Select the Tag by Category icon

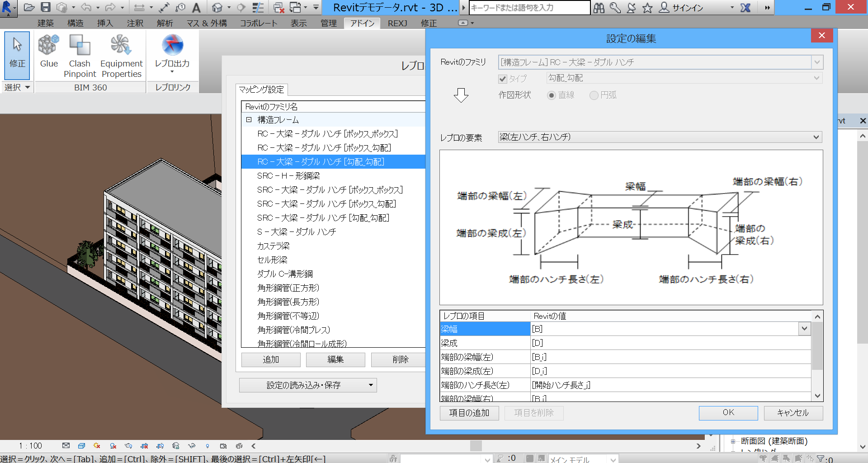tap(180, 7)
